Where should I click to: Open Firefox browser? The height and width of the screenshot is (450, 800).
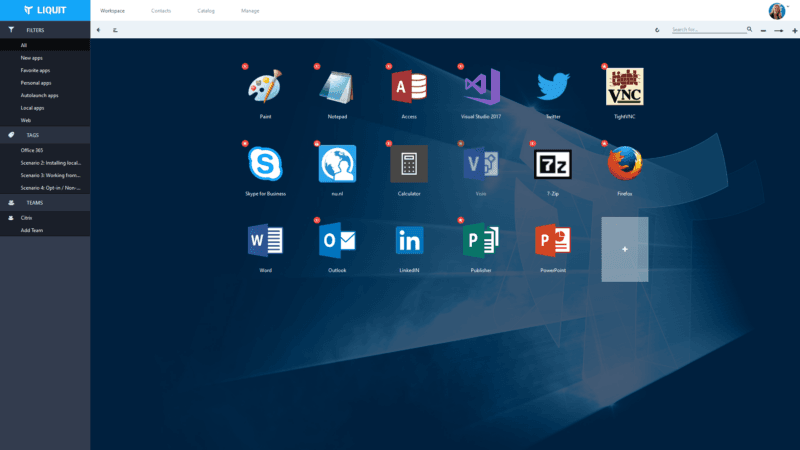(624, 164)
